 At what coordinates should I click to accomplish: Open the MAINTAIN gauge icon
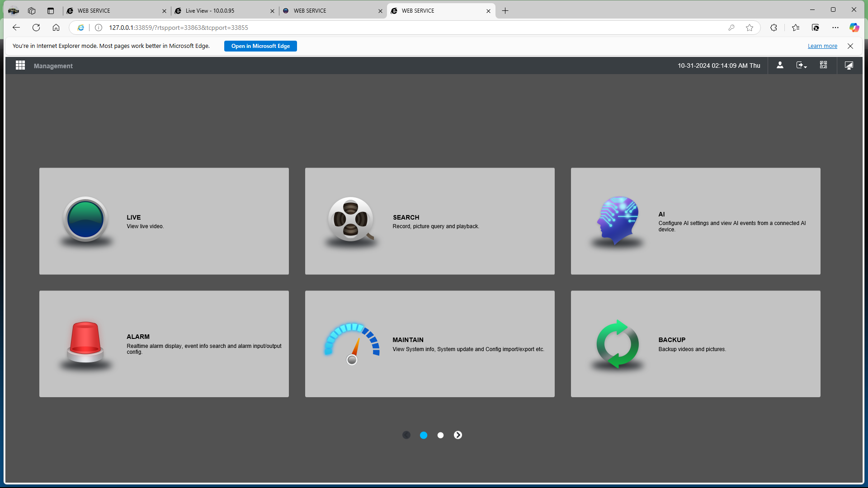352,343
